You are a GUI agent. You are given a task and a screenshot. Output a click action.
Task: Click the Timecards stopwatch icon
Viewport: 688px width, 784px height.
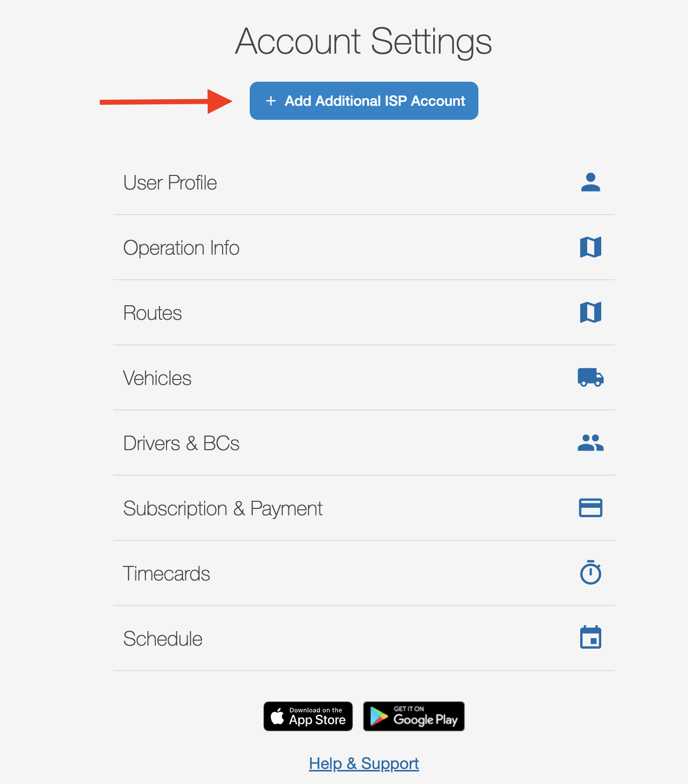pyautogui.click(x=590, y=573)
